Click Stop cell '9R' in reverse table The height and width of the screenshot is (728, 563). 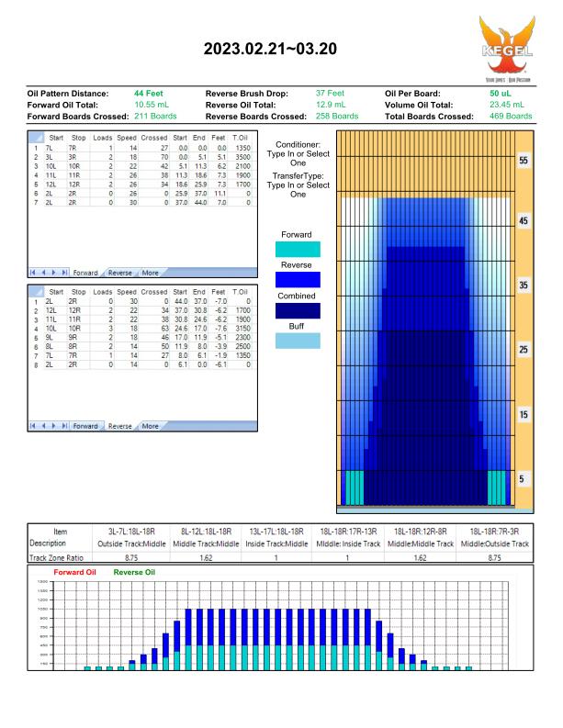[73, 338]
